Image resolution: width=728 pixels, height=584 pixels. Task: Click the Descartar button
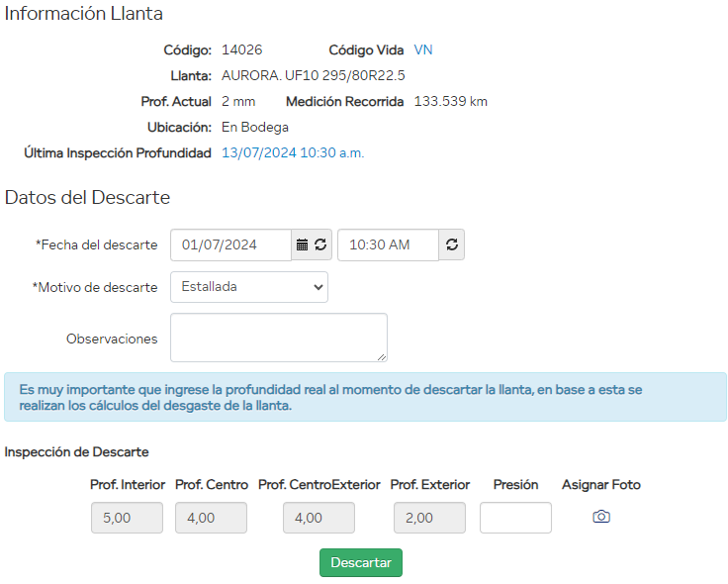click(361, 562)
